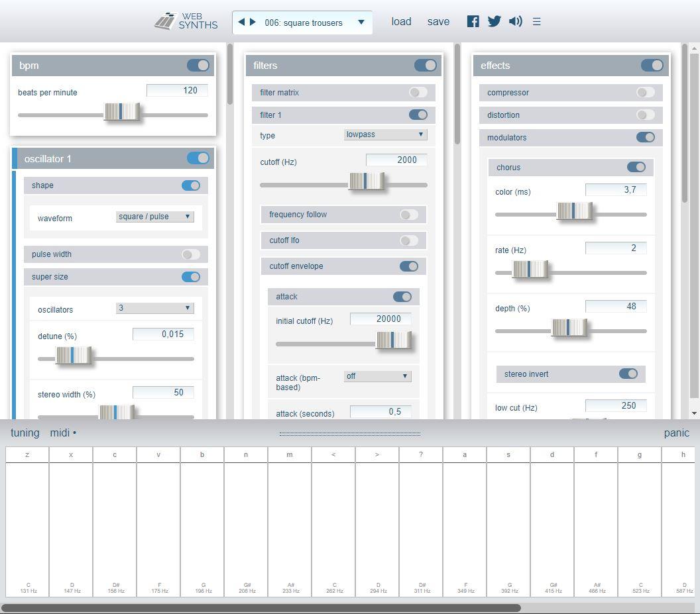Open the hamburger menu icon
The width and height of the screenshot is (700, 614).
(x=537, y=21)
